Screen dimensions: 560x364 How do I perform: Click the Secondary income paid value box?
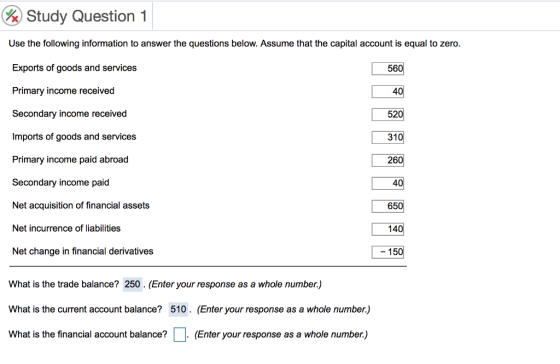[x=388, y=183]
